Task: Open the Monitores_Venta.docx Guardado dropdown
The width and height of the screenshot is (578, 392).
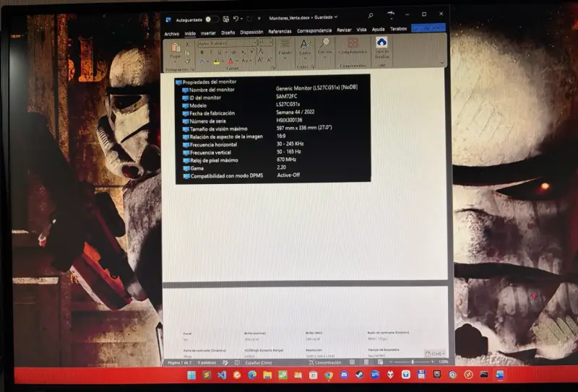Action: [x=303, y=17]
